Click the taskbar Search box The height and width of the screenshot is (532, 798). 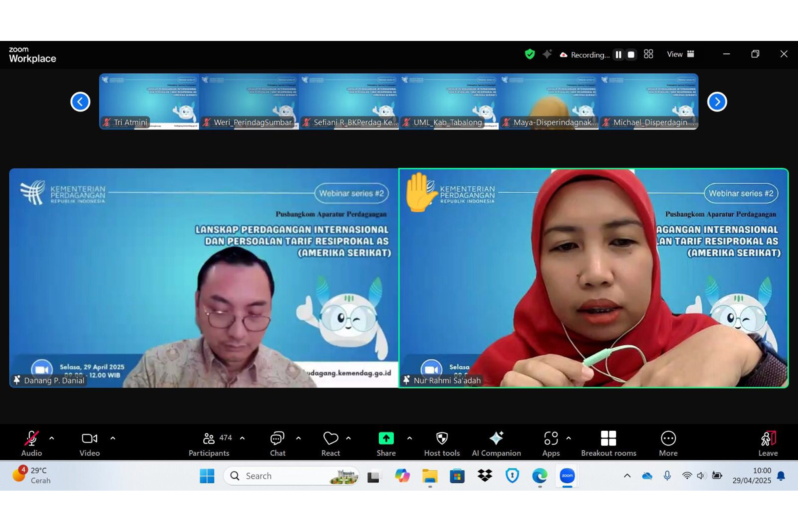(x=291, y=476)
